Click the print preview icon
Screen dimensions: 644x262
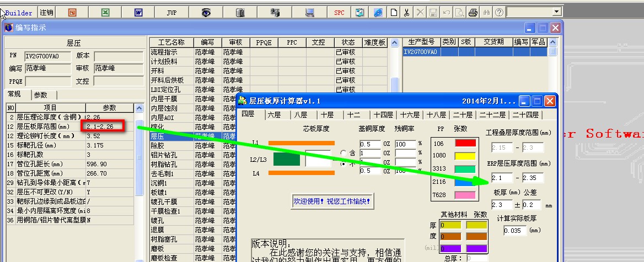point(459,13)
